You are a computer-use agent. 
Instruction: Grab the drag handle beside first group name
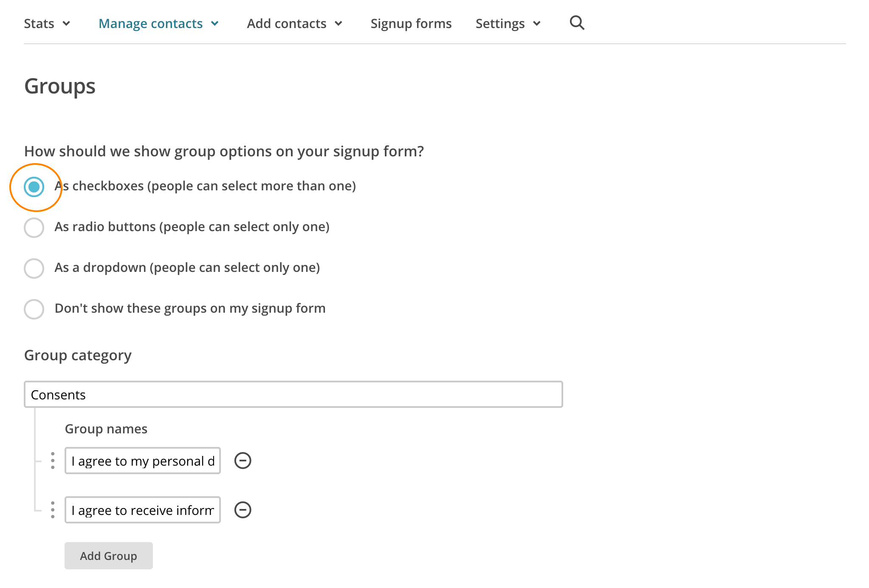tap(52, 460)
